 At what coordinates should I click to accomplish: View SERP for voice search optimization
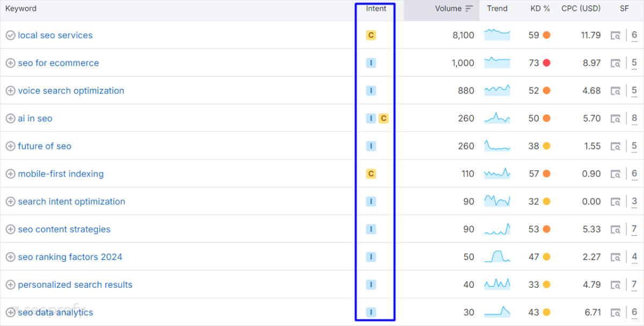coord(616,91)
